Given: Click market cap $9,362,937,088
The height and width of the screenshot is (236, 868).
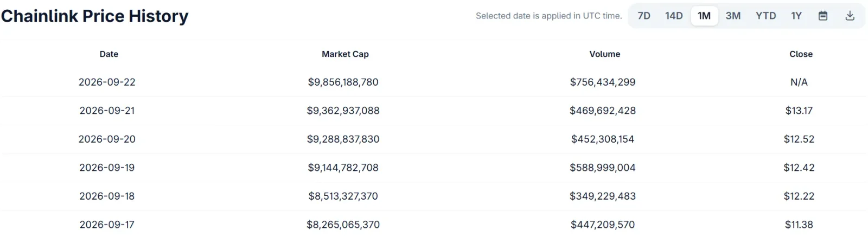Looking at the screenshot, I should [x=343, y=111].
